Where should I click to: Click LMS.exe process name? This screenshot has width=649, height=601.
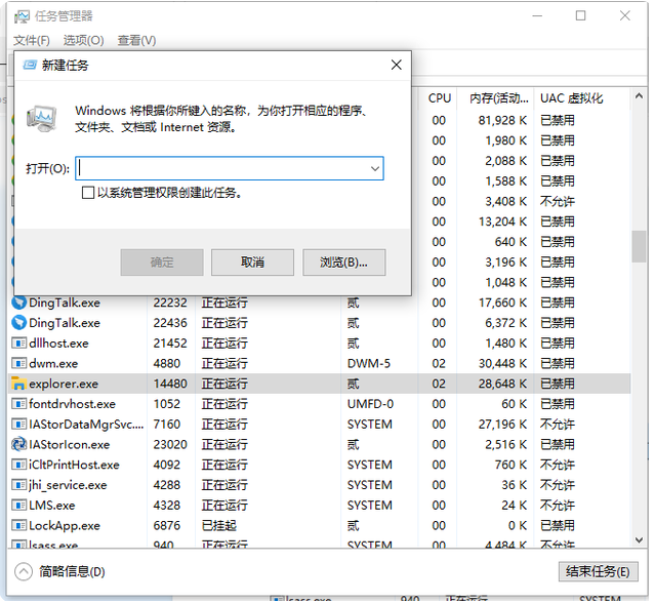52,505
